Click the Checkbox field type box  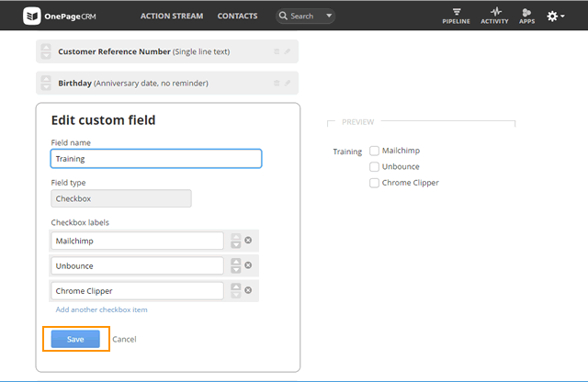pos(121,198)
